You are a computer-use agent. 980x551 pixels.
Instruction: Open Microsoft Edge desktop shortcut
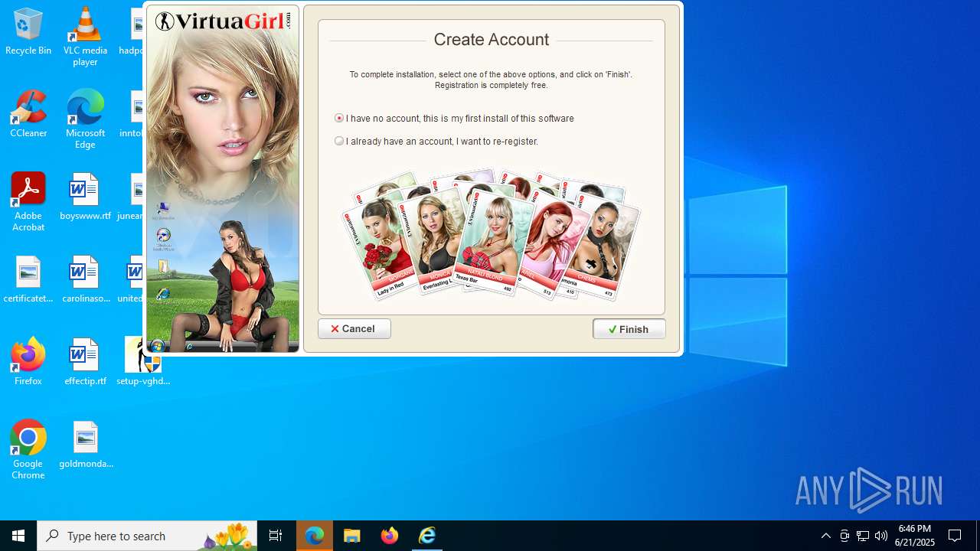[85, 119]
